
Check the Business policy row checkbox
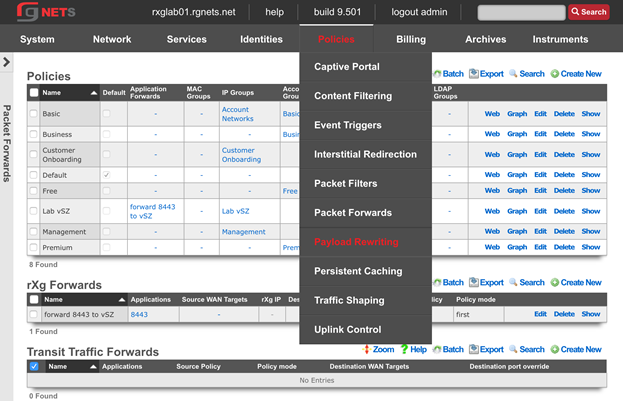tap(33, 134)
